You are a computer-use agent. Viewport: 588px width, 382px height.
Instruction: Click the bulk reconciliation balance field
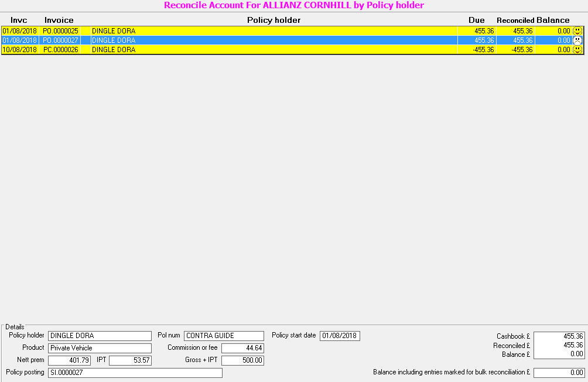pos(559,373)
